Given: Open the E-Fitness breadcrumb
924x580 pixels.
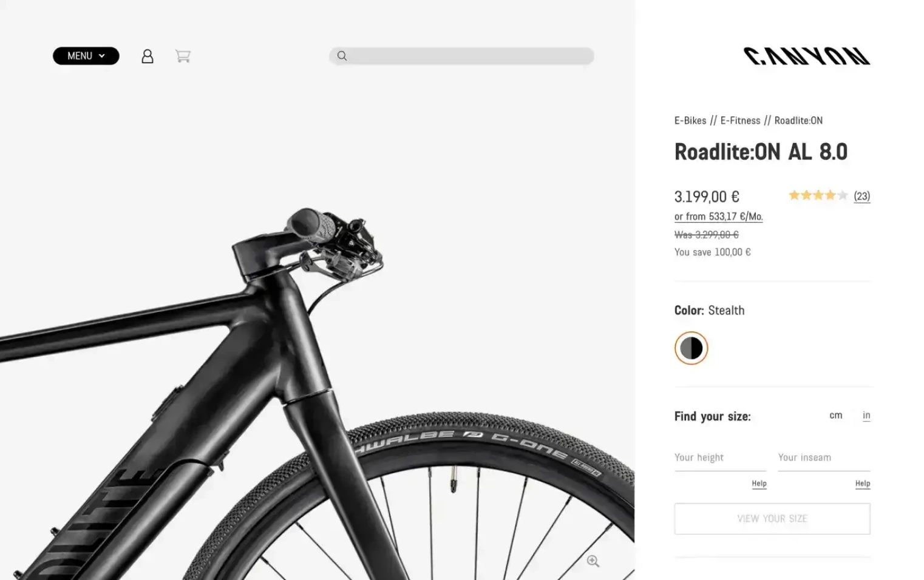Looking at the screenshot, I should (740, 121).
